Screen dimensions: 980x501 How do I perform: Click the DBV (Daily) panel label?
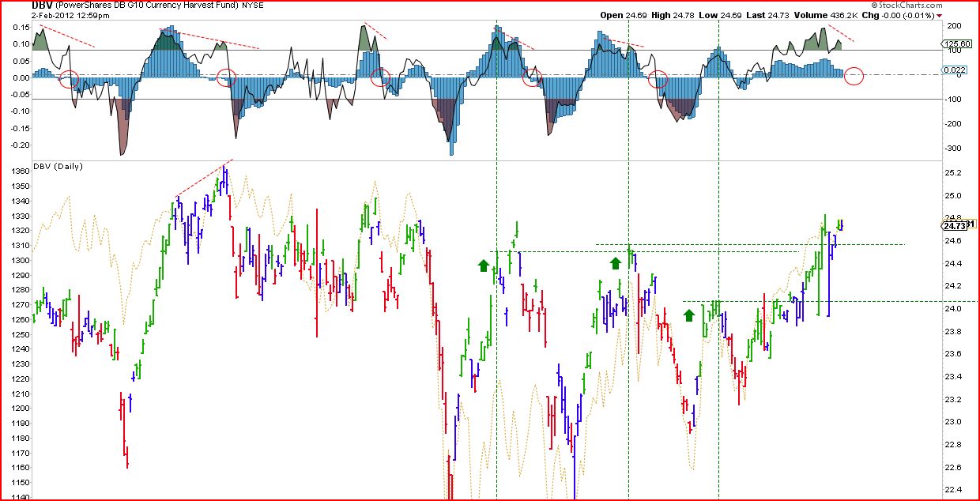58,168
